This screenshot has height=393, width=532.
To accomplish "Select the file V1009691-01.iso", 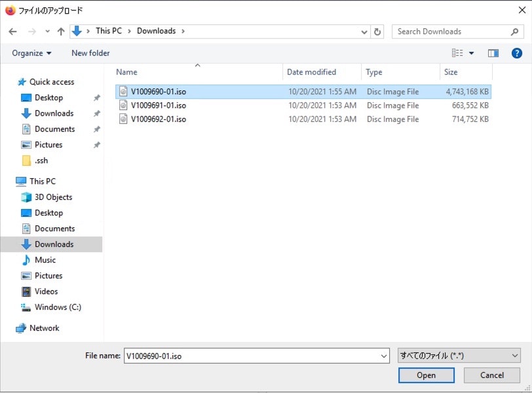I will click(x=303, y=105).
